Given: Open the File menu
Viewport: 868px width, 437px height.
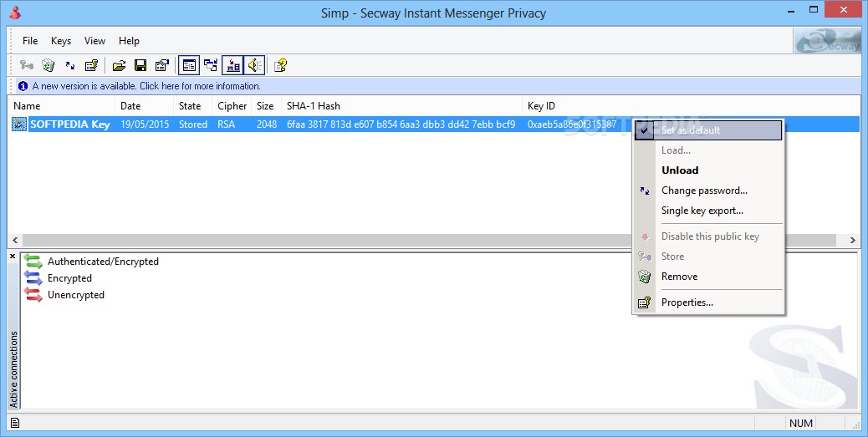Looking at the screenshot, I should click(30, 41).
